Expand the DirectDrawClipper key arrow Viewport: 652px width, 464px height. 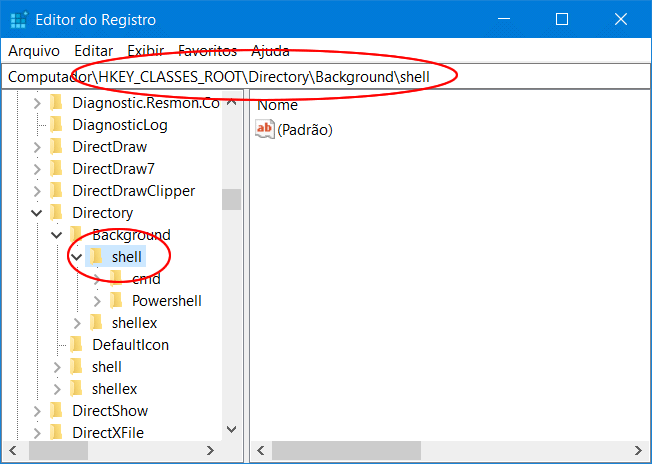(37, 191)
